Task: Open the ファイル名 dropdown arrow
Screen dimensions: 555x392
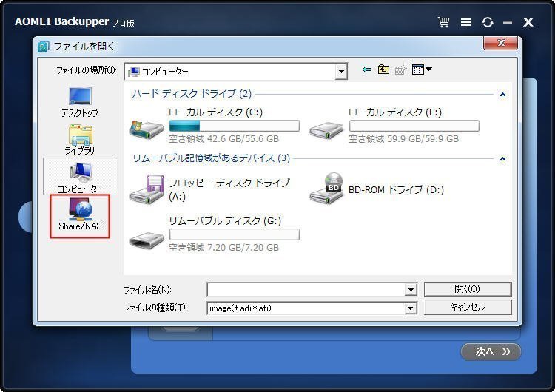Action: click(411, 290)
